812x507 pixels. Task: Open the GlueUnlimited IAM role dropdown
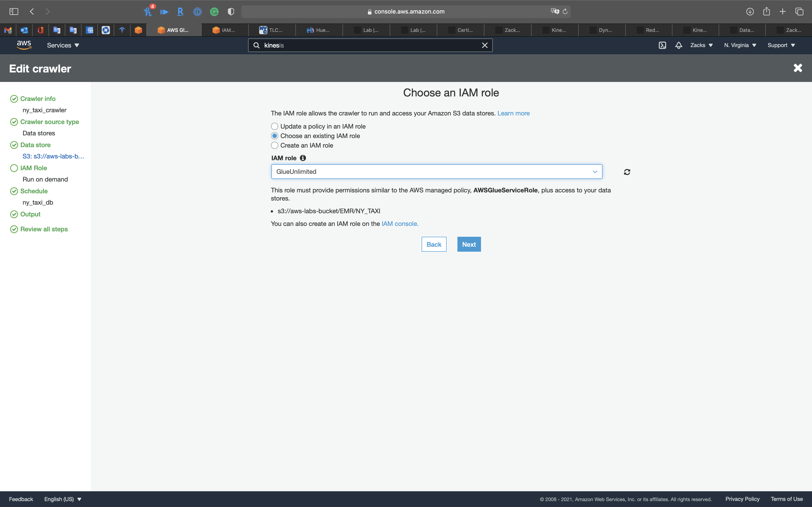tap(436, 172)
